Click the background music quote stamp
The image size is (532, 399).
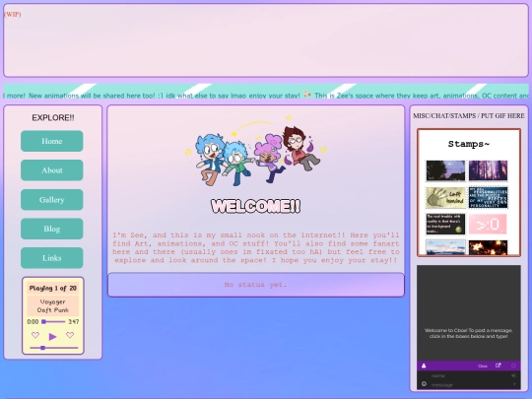coord(446,225)
